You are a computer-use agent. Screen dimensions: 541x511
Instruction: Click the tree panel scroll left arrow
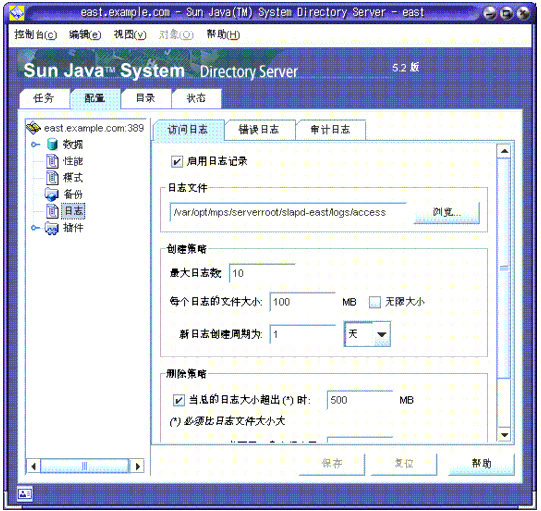coord(33,466)
